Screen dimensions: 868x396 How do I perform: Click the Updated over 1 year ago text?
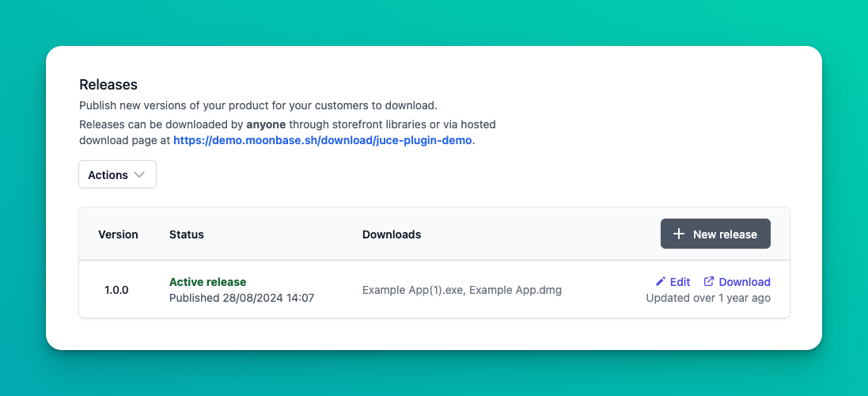pyautogui.click(x=707, y=298)
